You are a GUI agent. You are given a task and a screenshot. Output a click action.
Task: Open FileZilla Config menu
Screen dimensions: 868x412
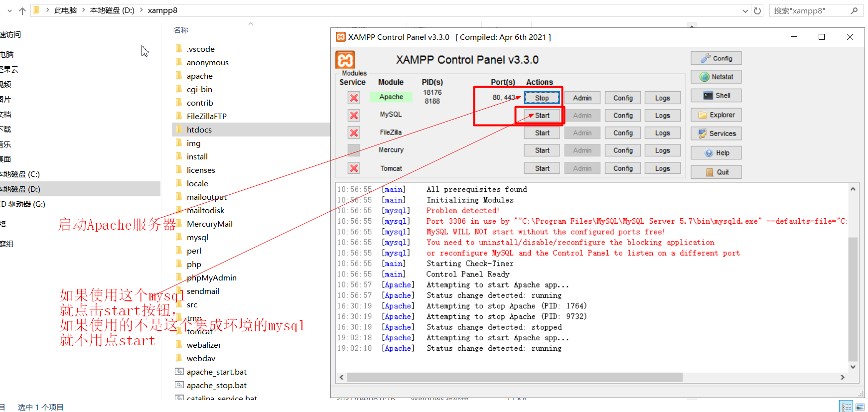click(623, 133)
